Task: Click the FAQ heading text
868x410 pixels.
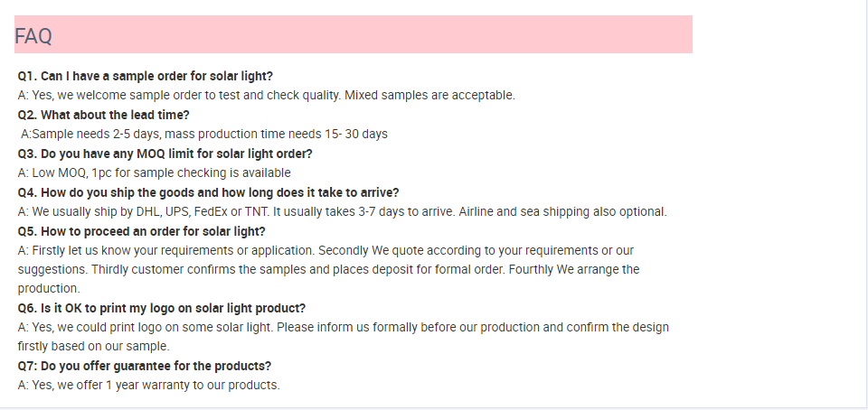Action: [33, 36]
